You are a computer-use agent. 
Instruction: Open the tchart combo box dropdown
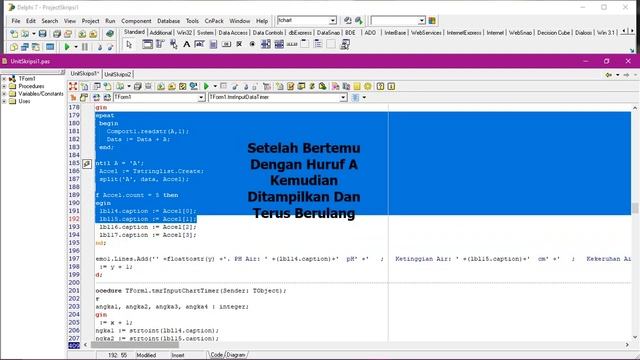pyautogui.click(x=333, y=20)
